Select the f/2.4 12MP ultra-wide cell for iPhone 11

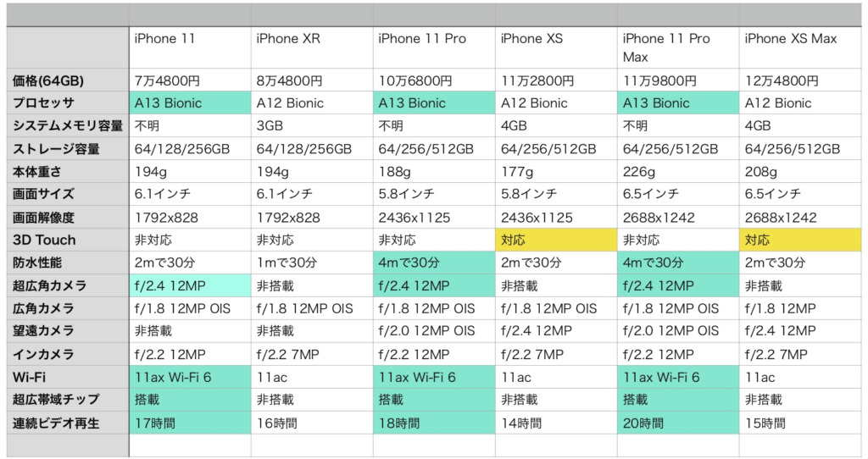190,285
